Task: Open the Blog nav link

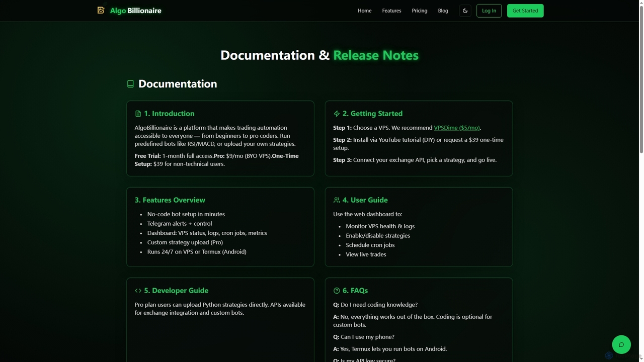Action: pyautogui.click(x=443, y=11)
